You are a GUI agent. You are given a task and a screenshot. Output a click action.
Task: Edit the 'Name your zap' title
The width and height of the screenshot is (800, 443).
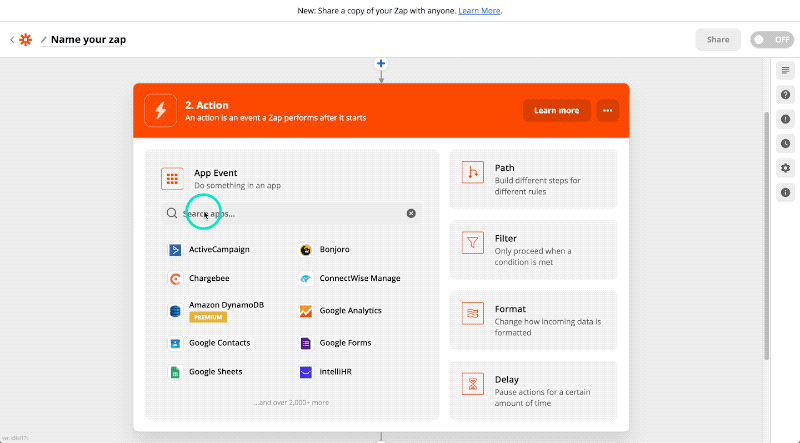pyautogui.click(x=88, y=39)
